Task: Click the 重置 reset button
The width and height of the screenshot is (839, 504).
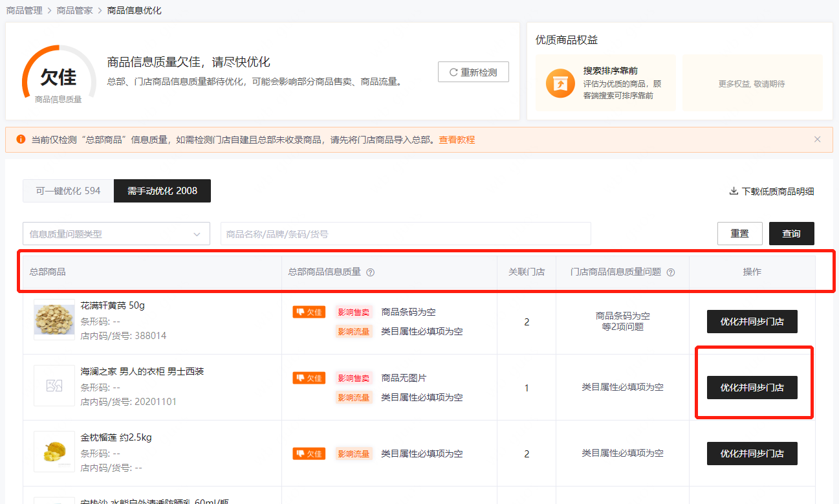Action: (740, 234)
